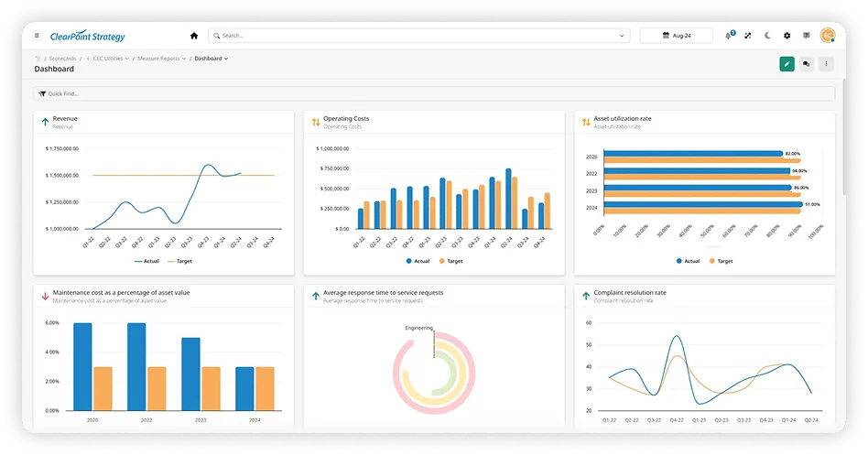Click the Engineering label in the gauge chart
Image resolution: width=868 pixels, height=455 pixels.
tap(418, 329)
